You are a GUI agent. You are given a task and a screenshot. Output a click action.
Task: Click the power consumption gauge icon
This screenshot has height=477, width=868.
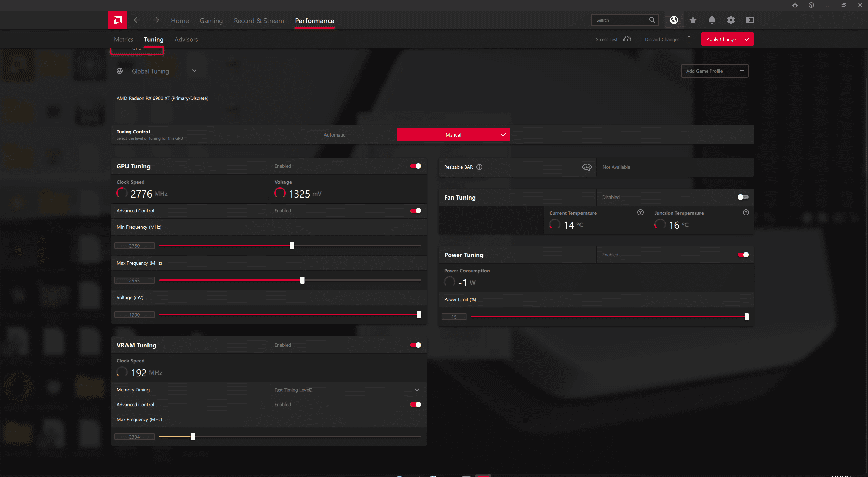pos(450,282)
